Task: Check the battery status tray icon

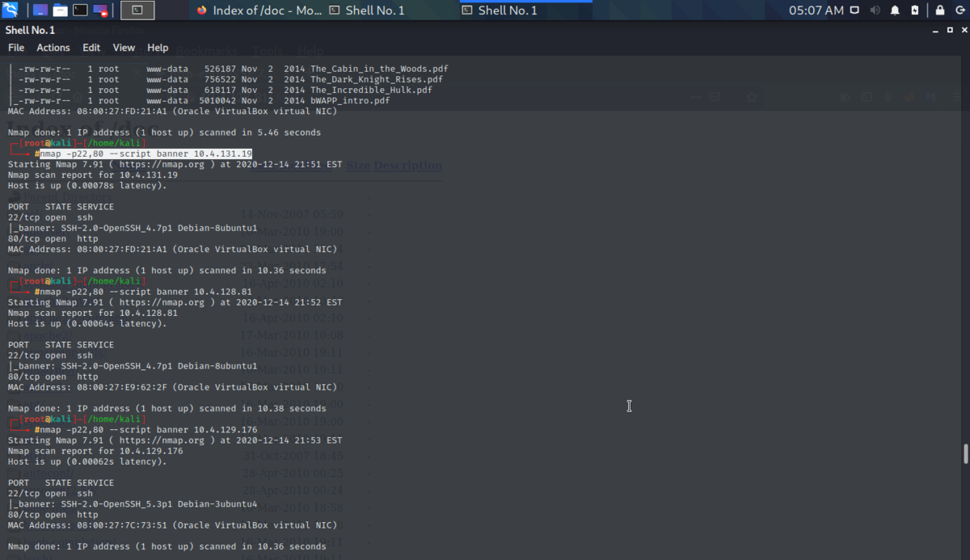Action: pos(914,11)
